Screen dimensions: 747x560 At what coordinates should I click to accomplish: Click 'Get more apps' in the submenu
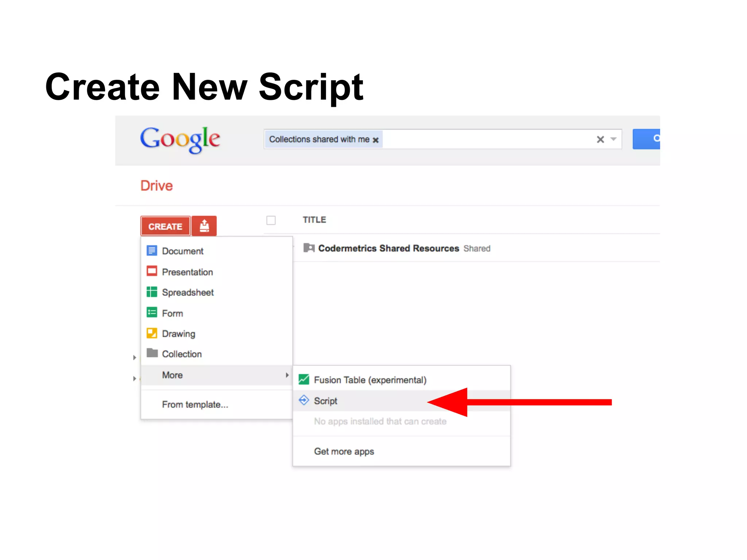coord(402,451)
